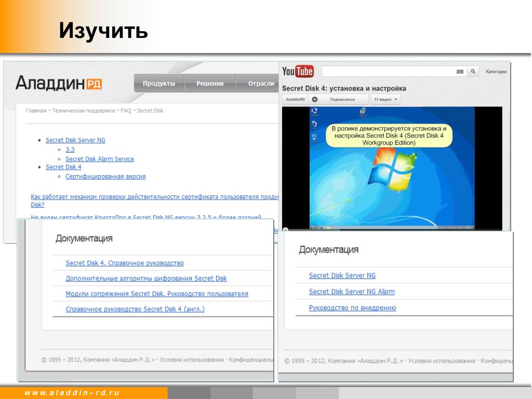
Task: Open Модули сопряжения Secret Disk user guide
Action: tap(157, 294)
